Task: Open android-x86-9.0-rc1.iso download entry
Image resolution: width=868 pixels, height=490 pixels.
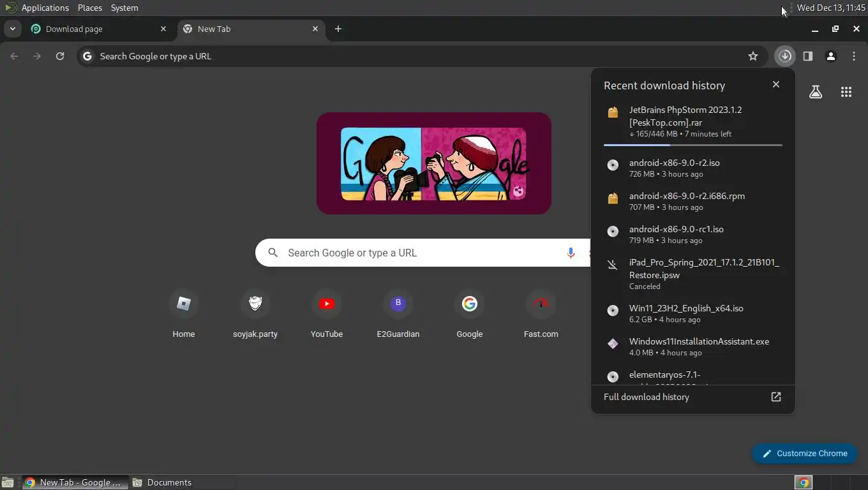Action: point(693,234)
